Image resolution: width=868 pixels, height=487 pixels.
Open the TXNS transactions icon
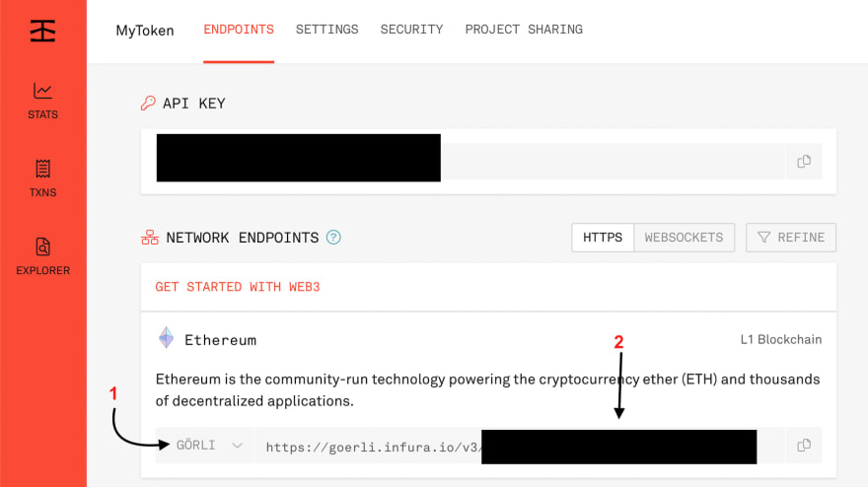(42, 170)
